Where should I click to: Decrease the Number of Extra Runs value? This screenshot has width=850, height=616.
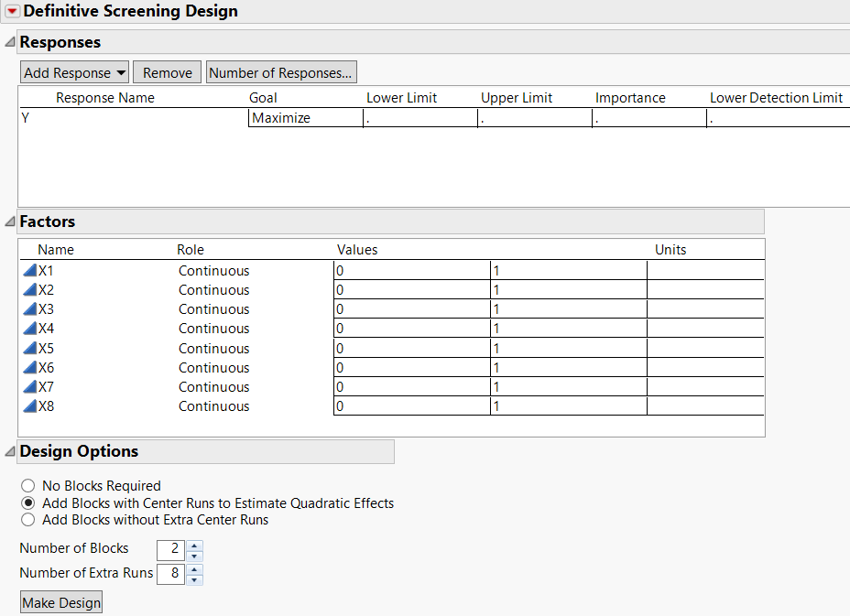pos(194,579)
